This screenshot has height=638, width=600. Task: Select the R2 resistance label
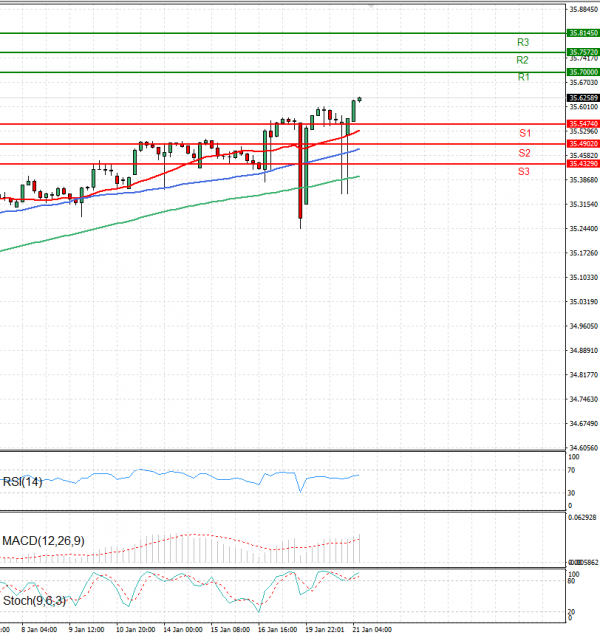tap(522, 60)
